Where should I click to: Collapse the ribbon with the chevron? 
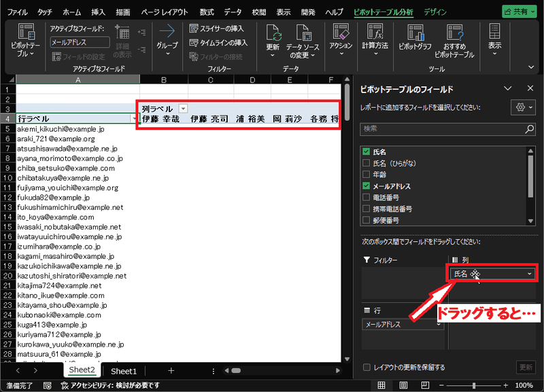click(x=531, y=67)
